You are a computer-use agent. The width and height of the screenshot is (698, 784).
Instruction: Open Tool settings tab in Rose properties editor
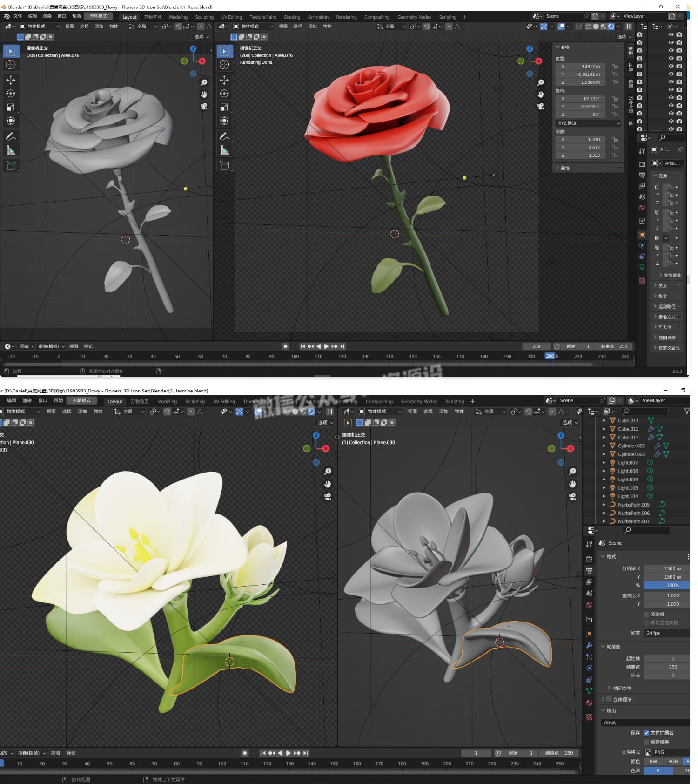[642, 150]
